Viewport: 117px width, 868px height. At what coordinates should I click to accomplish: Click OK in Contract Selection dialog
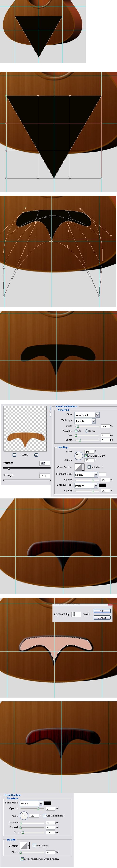click(x=102, y=611)
